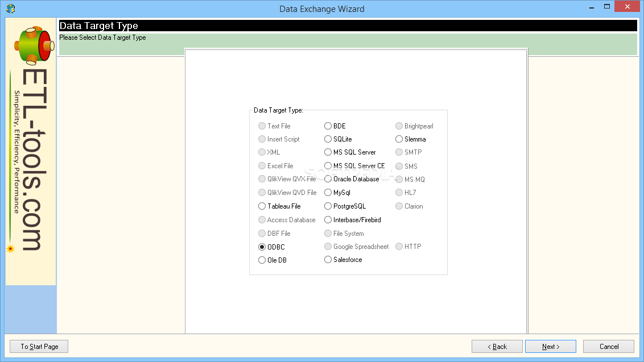Image resolution: width=644 pixels, height=362 pixels.
Task: Close the Data Exchange Wizard
Action: click(x=627, y=7)
